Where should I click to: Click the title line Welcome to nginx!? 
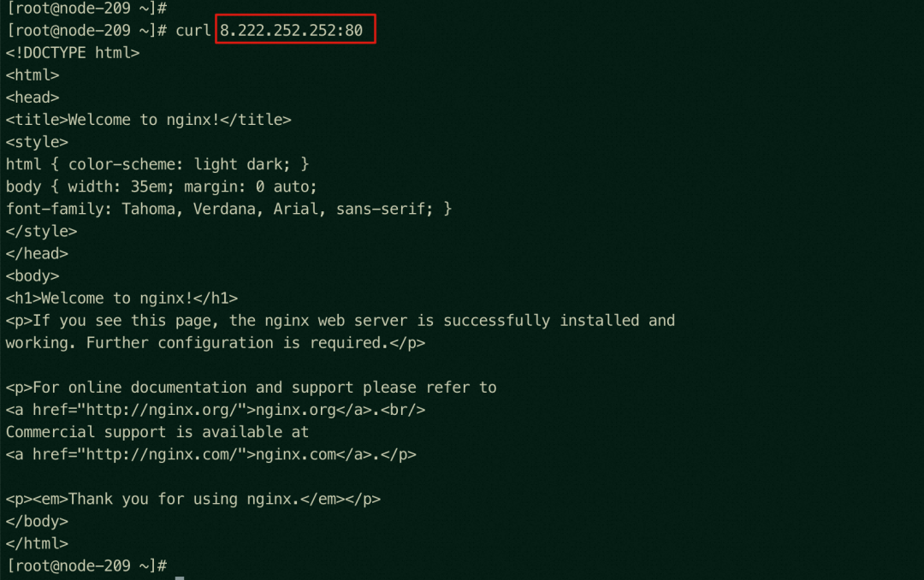click(149, 120)
